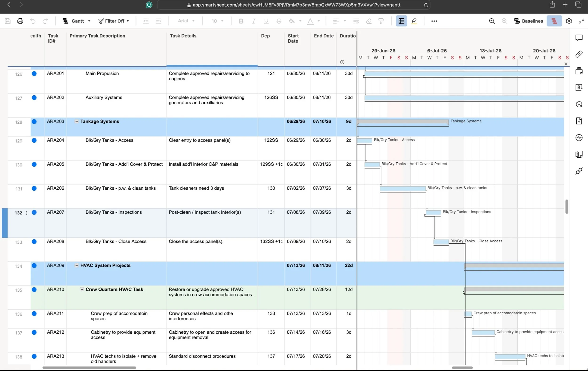Viewport: 588px width, 371px height.
Task: Toggle Underline formatting
Action: 266,21
